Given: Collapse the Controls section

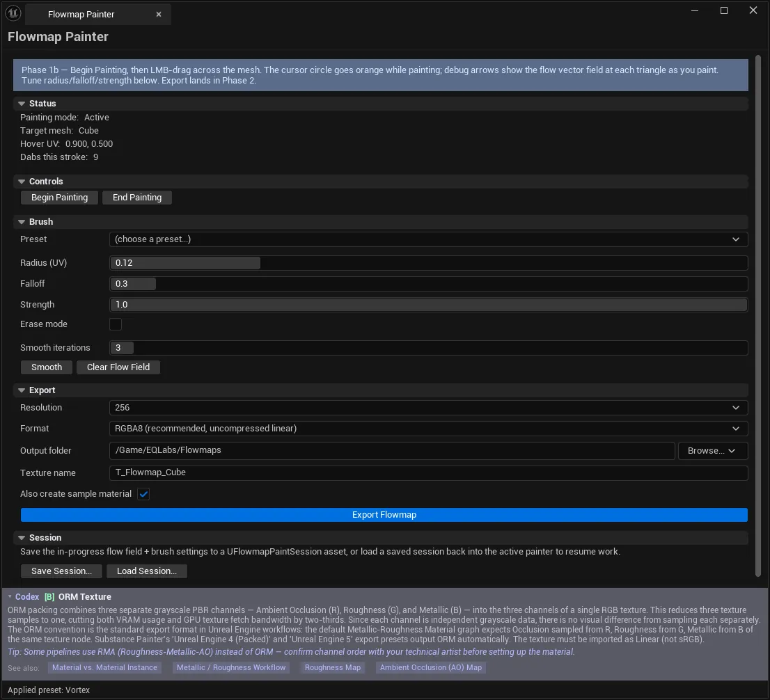Looking at the screenshot, I should tap(22, 182).
